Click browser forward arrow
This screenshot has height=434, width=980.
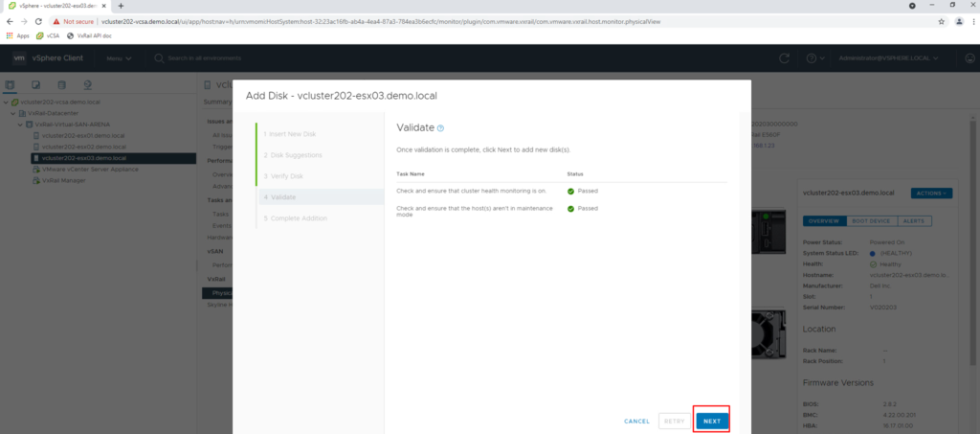pyautogui.click(x=24, y=21)
